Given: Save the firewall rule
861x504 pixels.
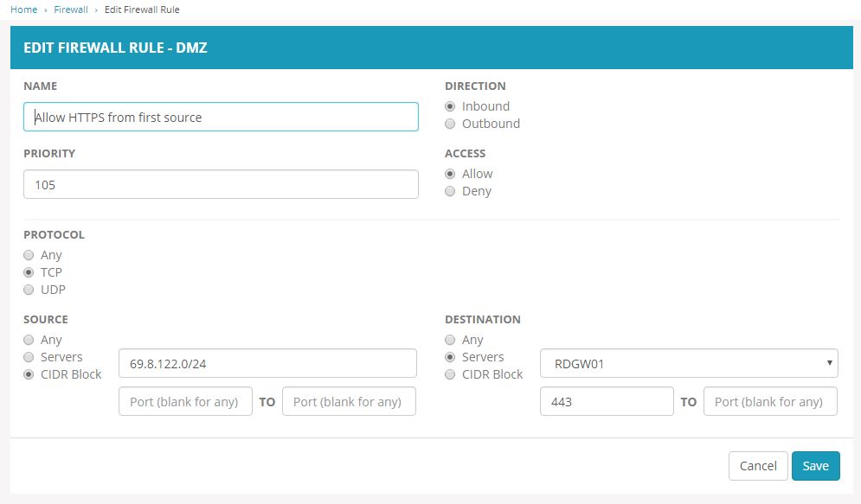Looking at the screenshot, I should [815, 466].
